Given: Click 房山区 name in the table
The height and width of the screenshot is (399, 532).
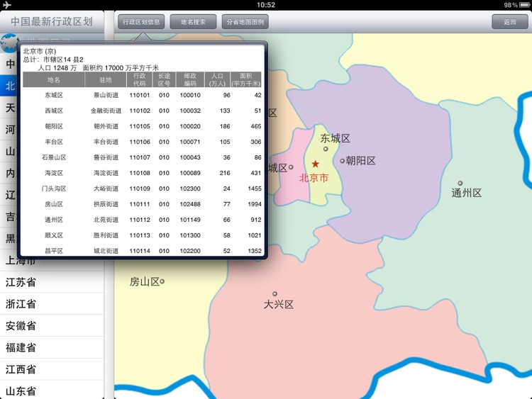Looking at the screenshot, I should (x=54, y=204).
